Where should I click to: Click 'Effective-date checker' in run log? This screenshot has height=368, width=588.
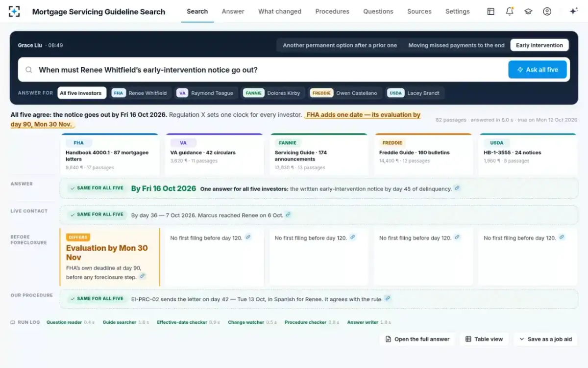pos(182,322)
